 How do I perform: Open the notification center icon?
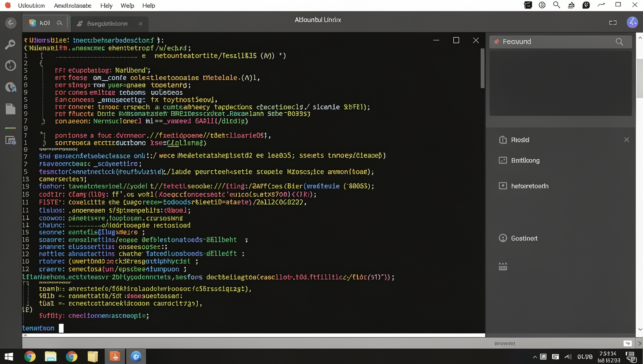pos(631,356)
